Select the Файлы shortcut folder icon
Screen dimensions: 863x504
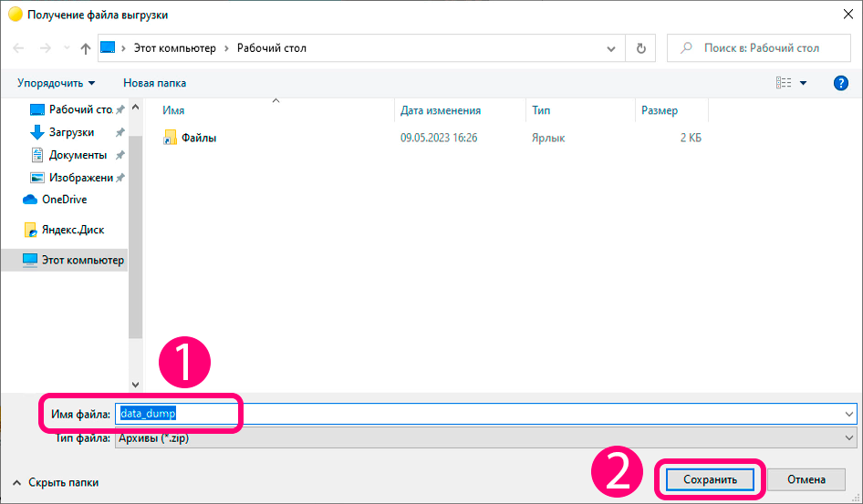(170, 138)
